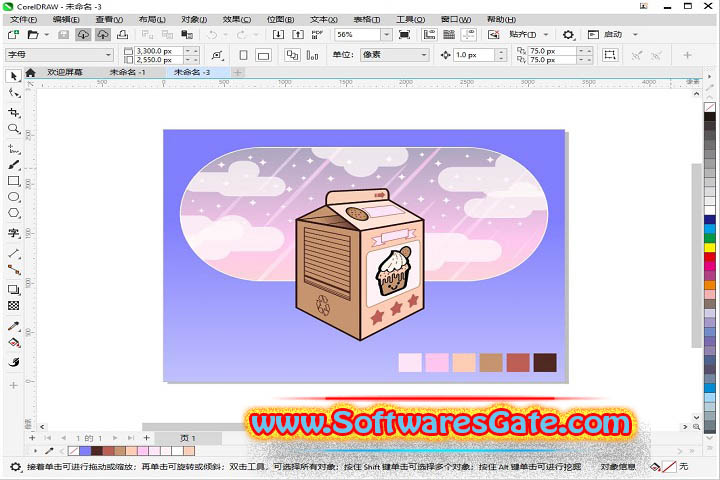The image size is (720, 480).
Task: Open the 位图 menu
Action: coord(280,19)
